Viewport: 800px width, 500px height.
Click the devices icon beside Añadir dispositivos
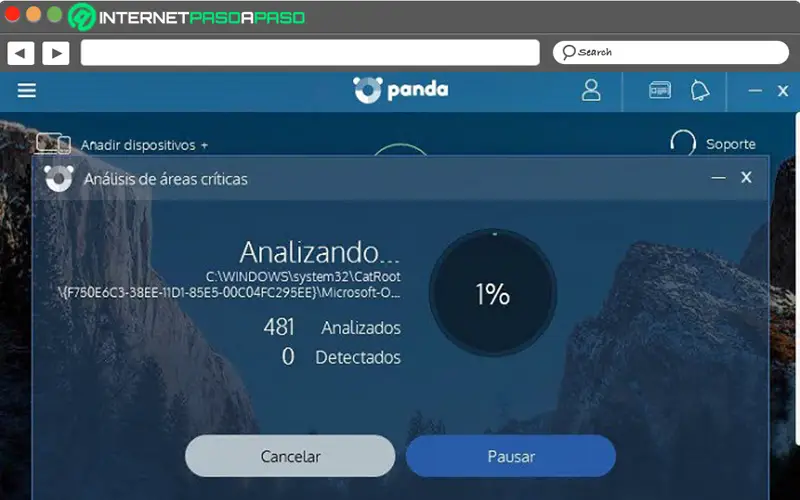tap(53, 143)
